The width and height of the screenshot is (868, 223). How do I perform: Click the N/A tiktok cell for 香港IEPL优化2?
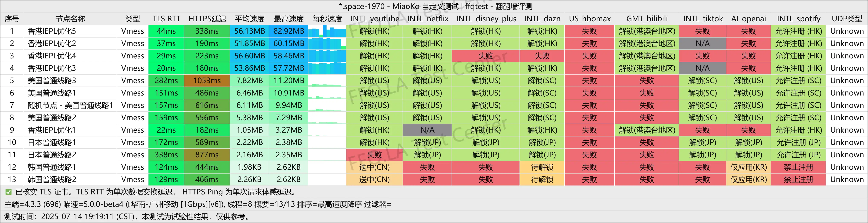coord(702,43)
